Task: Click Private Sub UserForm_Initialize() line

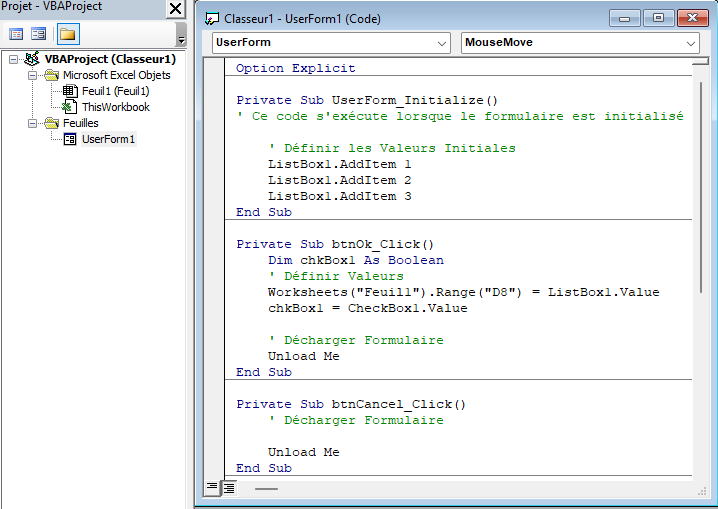Action: [x=367, y=100]
